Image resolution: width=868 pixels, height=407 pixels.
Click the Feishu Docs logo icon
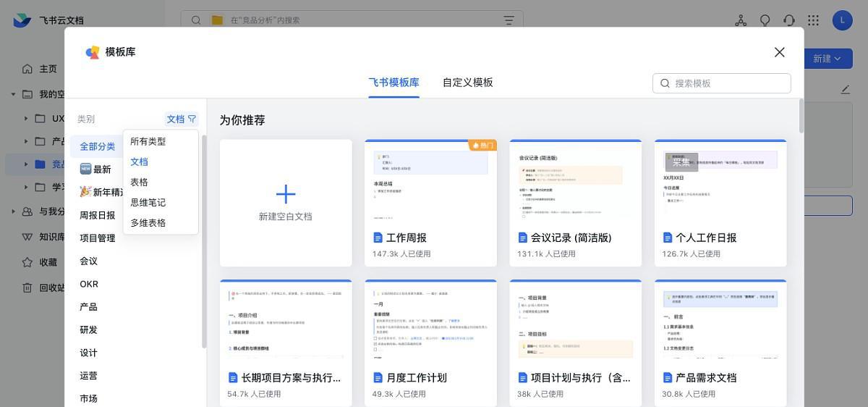point(22,20)
